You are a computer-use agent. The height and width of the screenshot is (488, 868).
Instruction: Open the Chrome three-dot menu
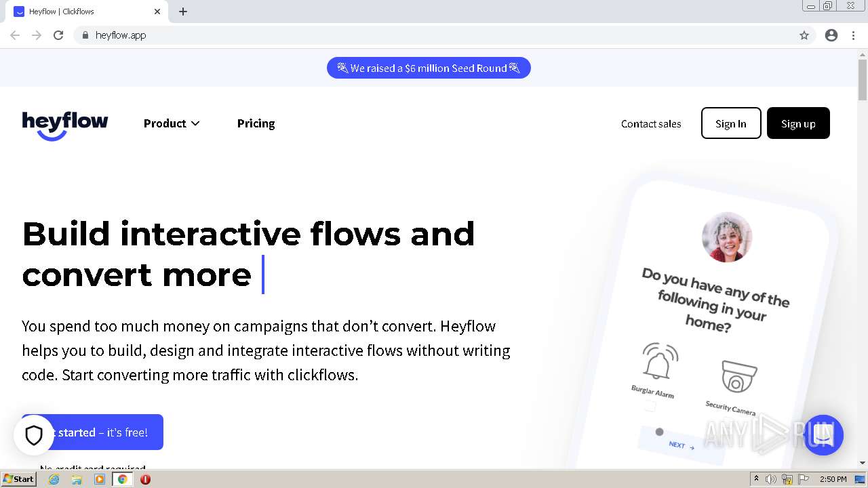coord(854,35)
